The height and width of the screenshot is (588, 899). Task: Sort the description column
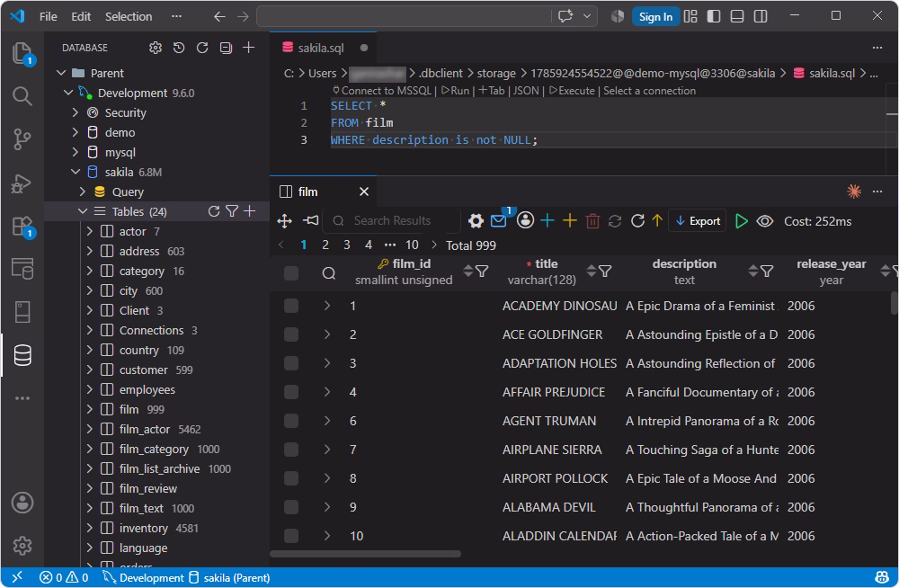pos(752,272)
